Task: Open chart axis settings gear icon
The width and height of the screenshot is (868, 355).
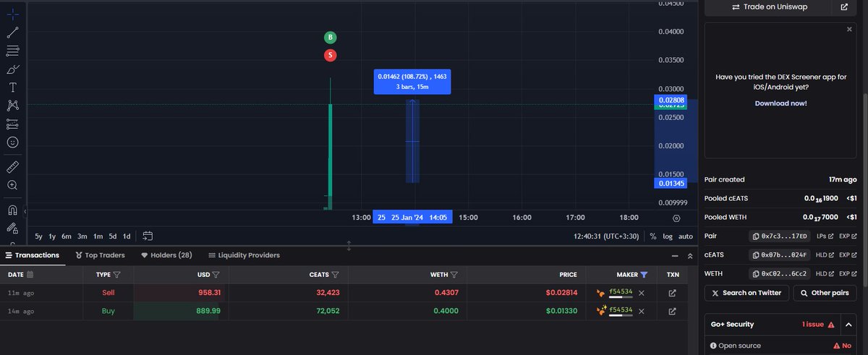Action: [676, 218]
